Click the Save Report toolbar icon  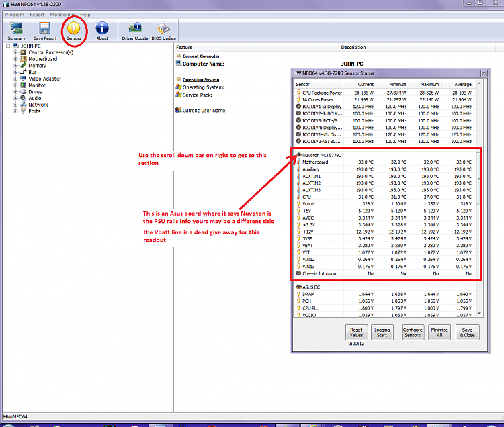(x=44, y=28)
